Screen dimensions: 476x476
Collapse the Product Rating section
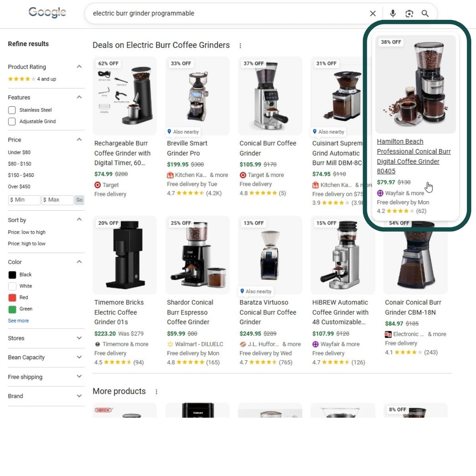[79, 67]
